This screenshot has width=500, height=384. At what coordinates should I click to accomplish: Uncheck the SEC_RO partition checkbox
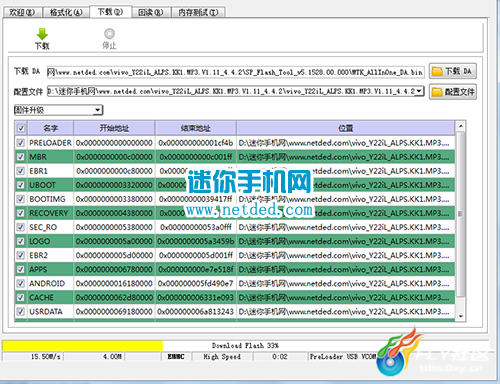click(x=21, y=227)
